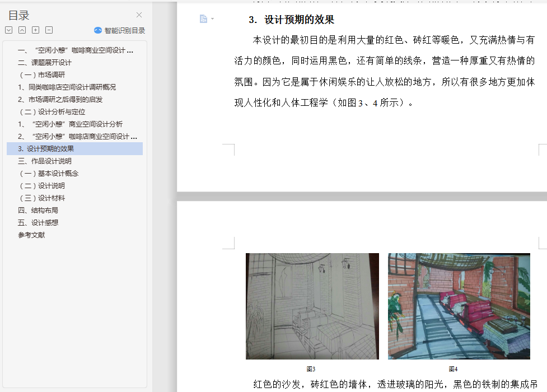This screenshot has width=547, height=392.
Task: Click the cloud icon beside 智能识别目录
Action: [98, 30]
